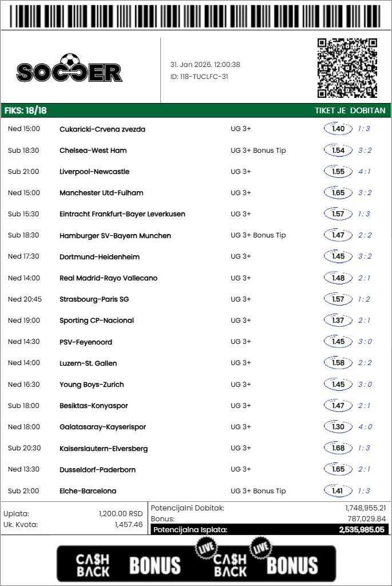The width and height of the screenshot is (392, 586).
Task: Select the circled 1.54 odds for Chelsea-West Ham
Action: [338, 151]
